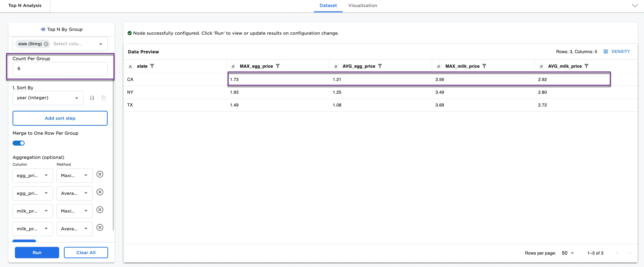Filter the MAX_egg_price column
Viewport: 644px width, 267px height.
tap(278, 66)
